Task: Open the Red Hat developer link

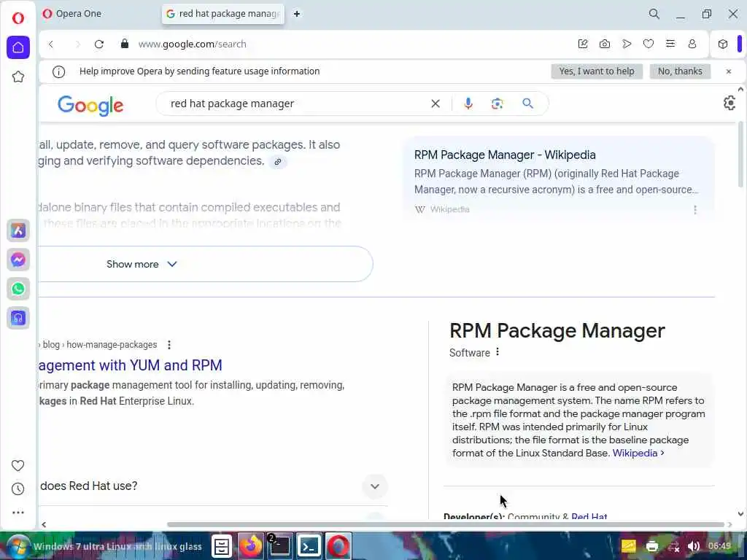Action: (x=589, y=516)
